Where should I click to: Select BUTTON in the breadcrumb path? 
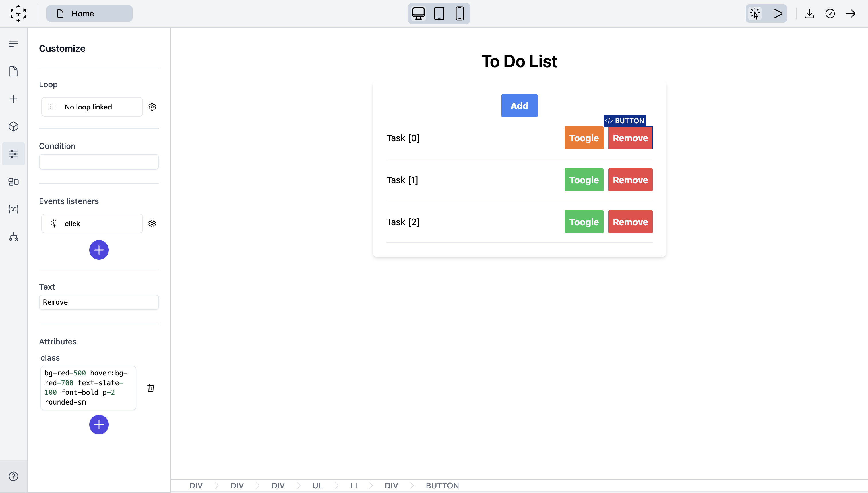442,486
